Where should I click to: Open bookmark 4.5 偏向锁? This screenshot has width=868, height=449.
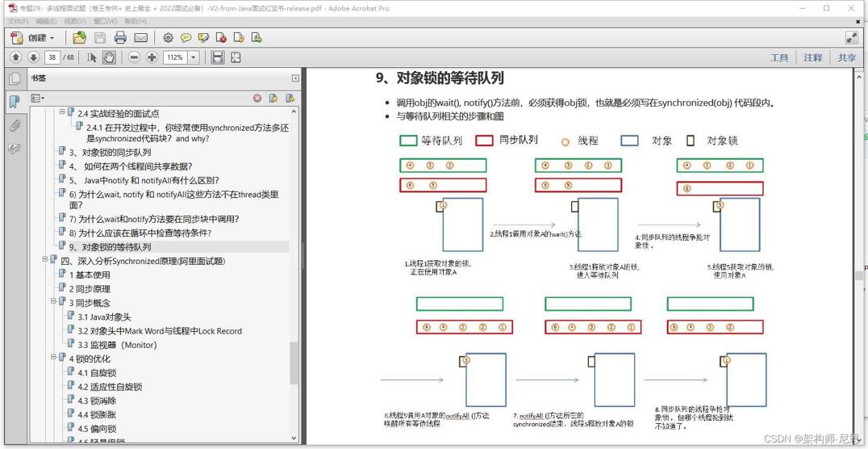coord(97,429)
